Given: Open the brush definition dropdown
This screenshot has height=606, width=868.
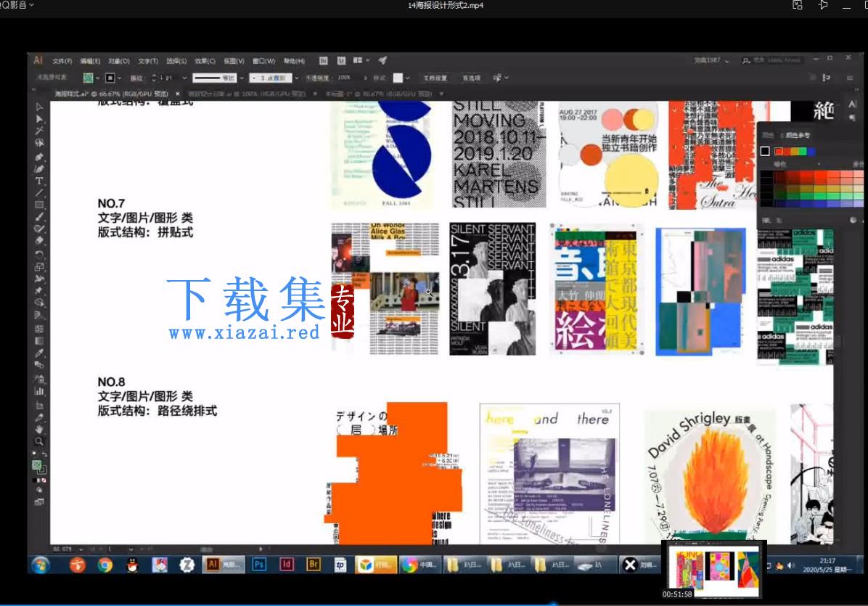Looking at the screenshot, I should [297, 78].
